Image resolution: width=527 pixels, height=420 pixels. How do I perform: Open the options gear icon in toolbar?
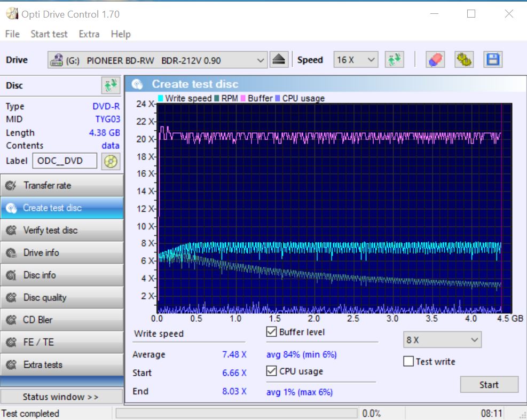pyautogui.click(x=463, y=60)
